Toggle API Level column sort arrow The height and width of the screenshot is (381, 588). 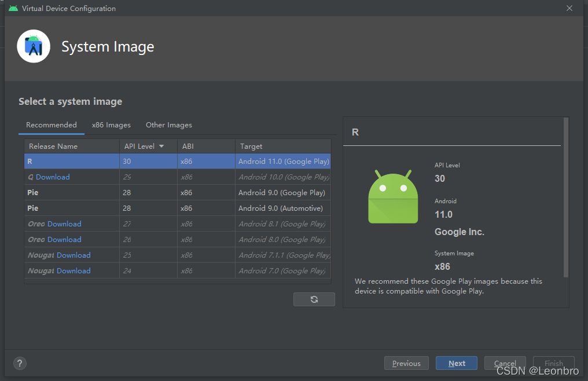pos(161,146)
